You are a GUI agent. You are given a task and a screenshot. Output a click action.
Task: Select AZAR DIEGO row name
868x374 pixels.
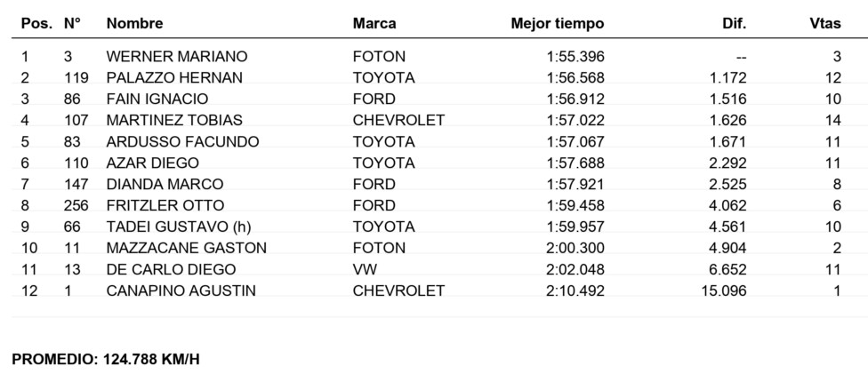pos(152,163)
